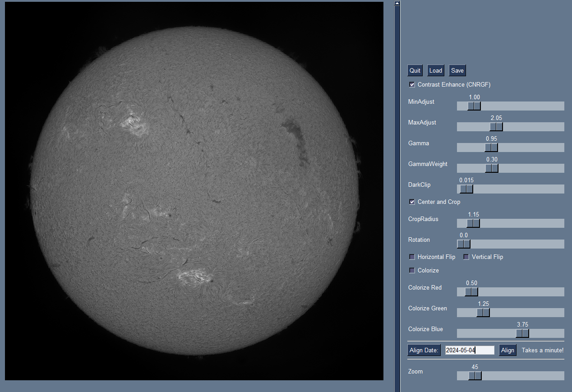Viewport: 572px width, 392px height.
Task: Click the Zoom value 45
Action: coord(475,367)
